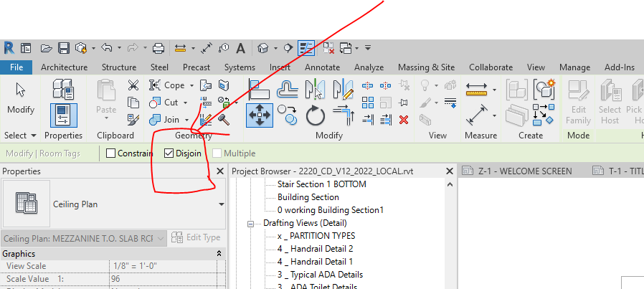The width and height of the screenshot is (644, 289).
Task: Synchronize with central using the quick access icon
Action: click(81, 49)
